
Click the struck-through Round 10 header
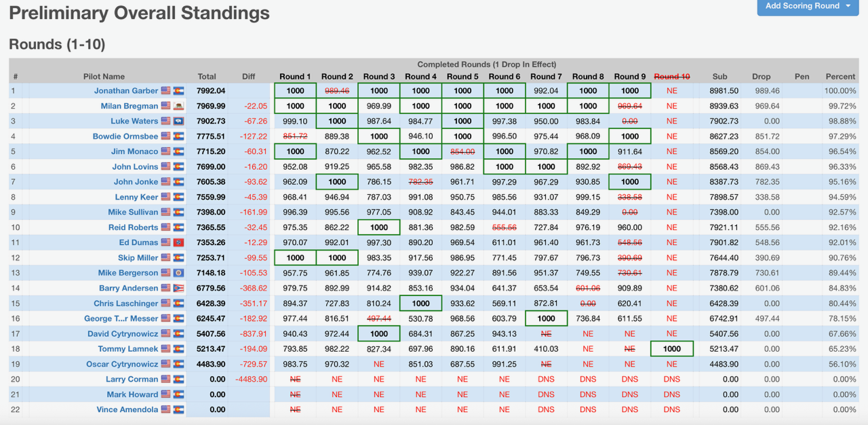[x=671, y=77]
